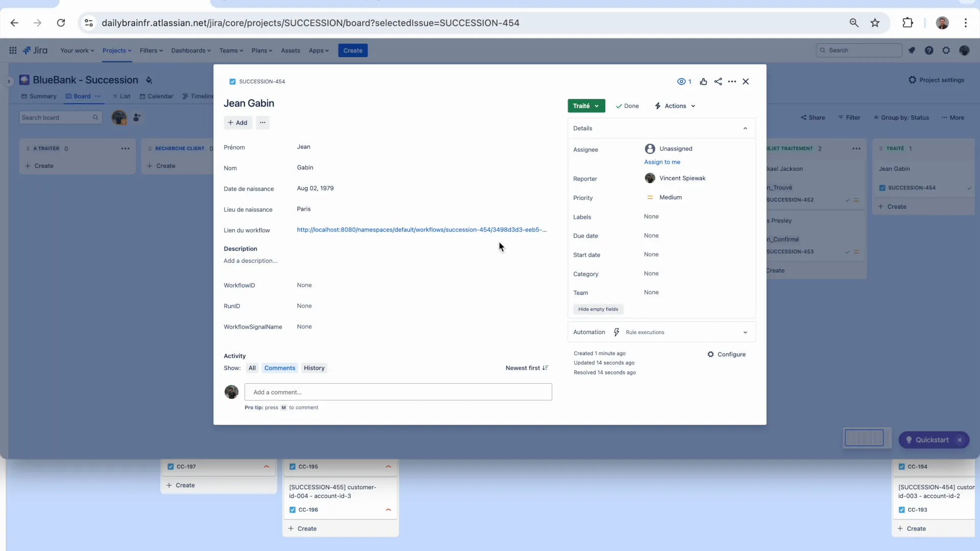Switch to the History activity tab
Viewport: 980px width, 551px height.
click(x=314, y=368)
